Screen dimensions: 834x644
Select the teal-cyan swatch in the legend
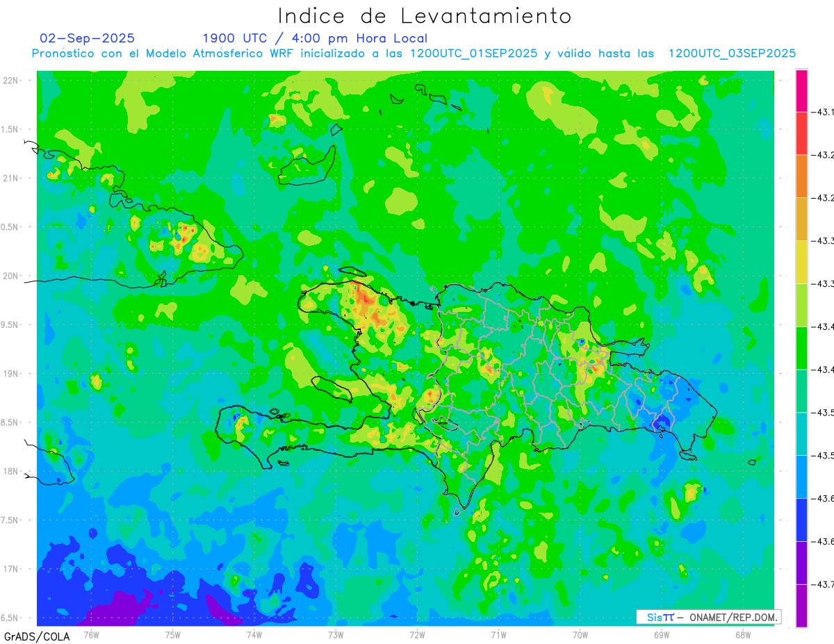(x=801, y=434)
